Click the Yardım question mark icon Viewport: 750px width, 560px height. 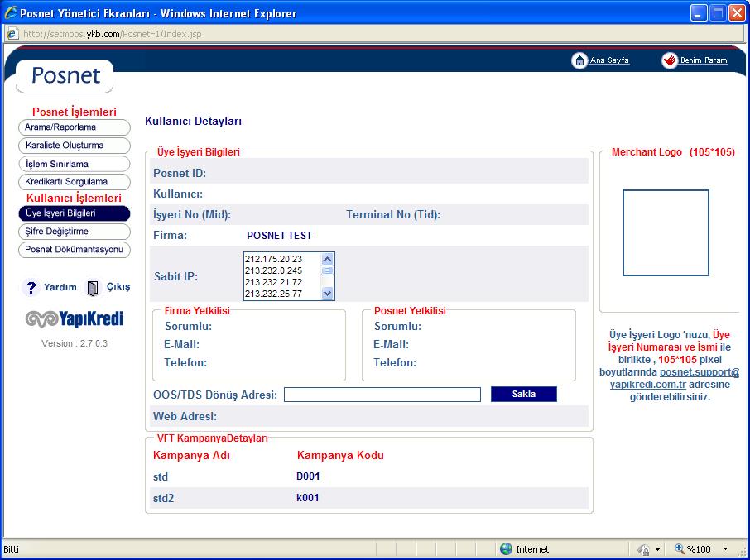(x=31, y=288)
